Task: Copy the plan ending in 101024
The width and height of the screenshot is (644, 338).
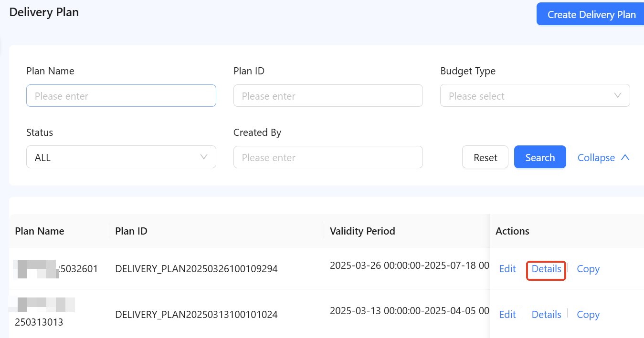Action: pyautogui.click(x=588, y=315)
